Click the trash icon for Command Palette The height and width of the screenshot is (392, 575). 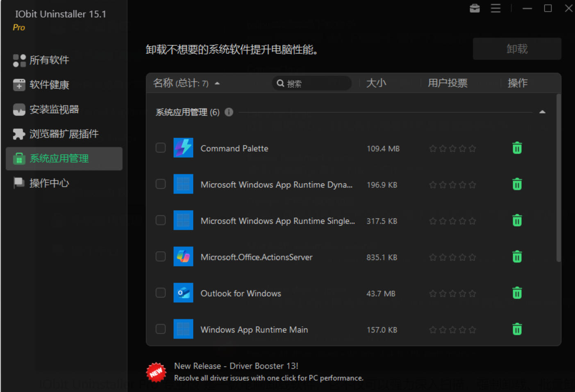[517, 148]
